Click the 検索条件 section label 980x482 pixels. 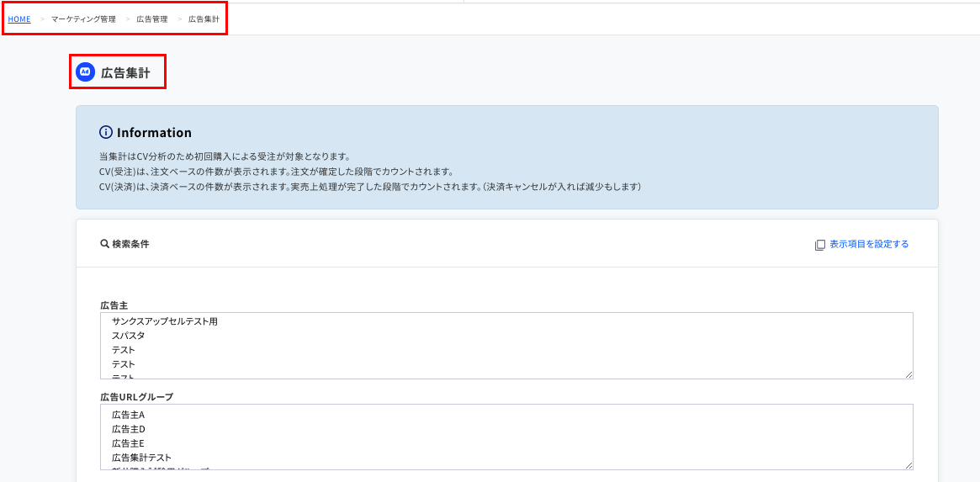(x=130, y=244)
